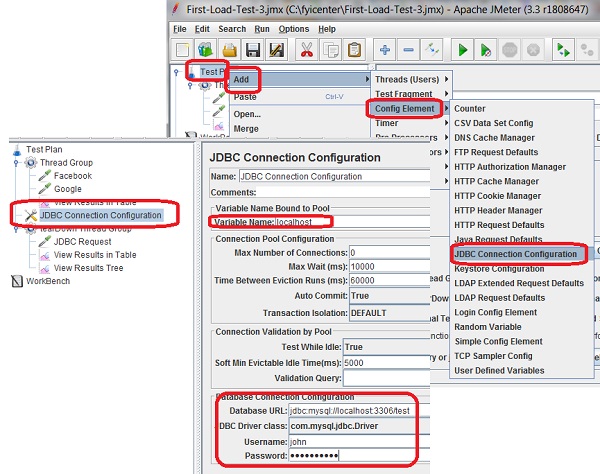Image resolution: width=600 pixels, height=474 pixels.
Task: Expand the Threads (Users) submenu
Action: [x=412, y=80]
